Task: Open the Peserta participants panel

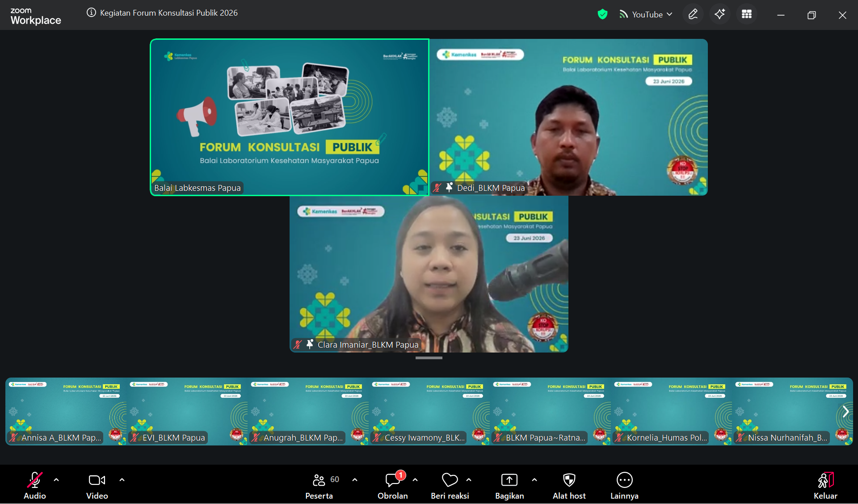Action: click(x=319, y=485)
